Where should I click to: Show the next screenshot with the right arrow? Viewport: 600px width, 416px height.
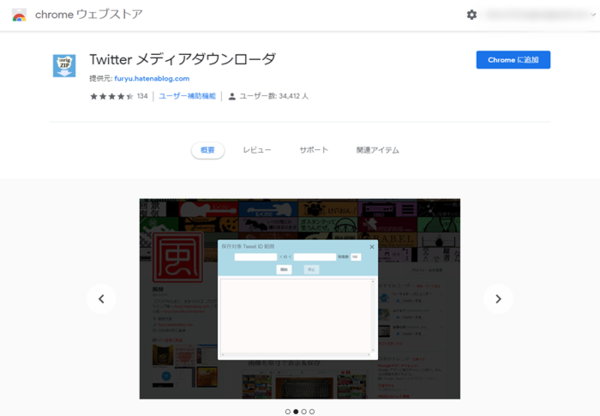[498, 299]
